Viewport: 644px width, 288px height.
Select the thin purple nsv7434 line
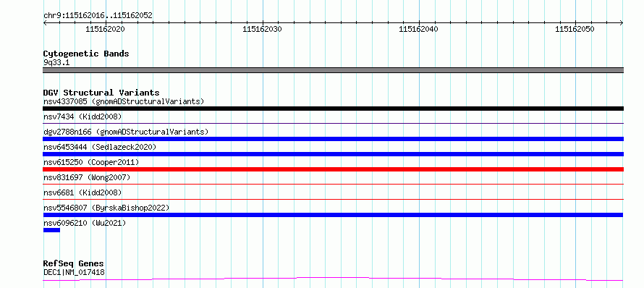333,123
